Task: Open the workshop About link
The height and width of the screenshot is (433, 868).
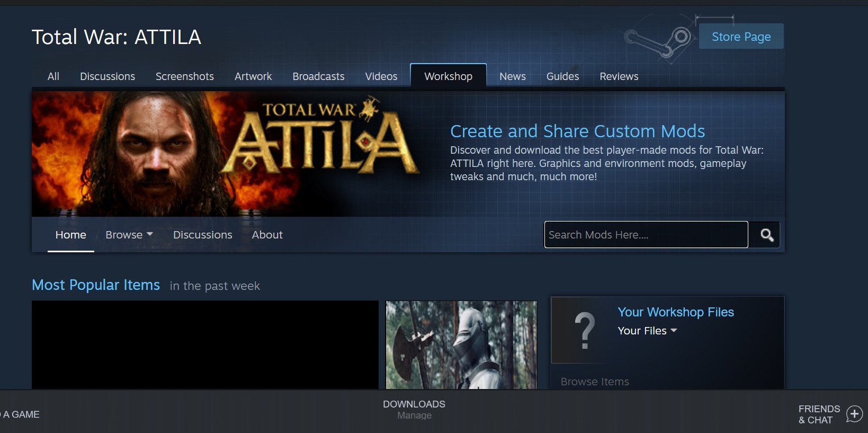Action: point(267,235)
